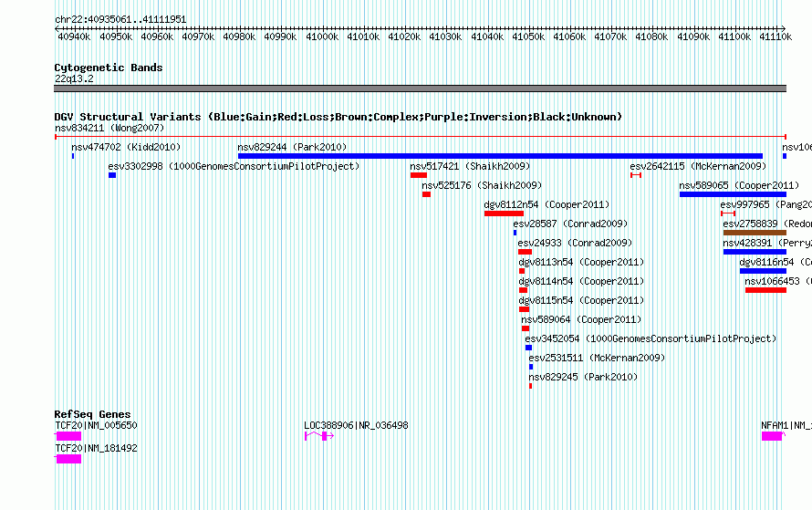The height and width of the screenshot is (510, 812).
Task: Click the esv2642115 (McKernan2009) red marker
Action: click(x=636, y=175)
